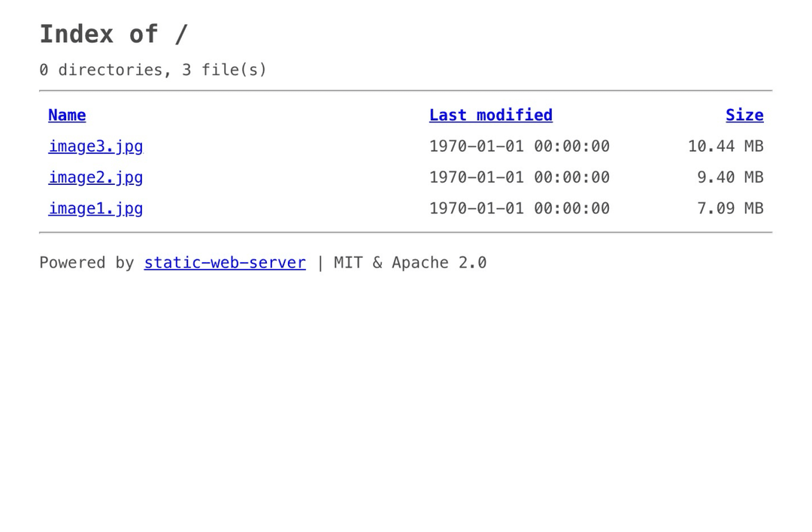Click image3.jpg's last modified timestamp
The image size is (812, 532).
point(519,147)
